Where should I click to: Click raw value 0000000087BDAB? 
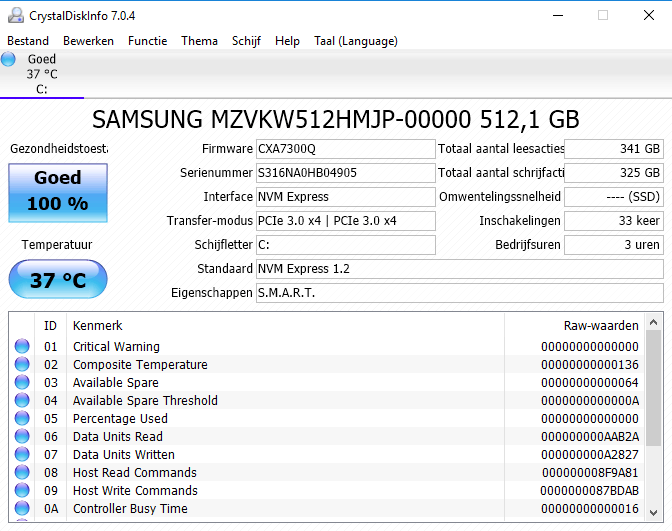[x=589, y=490]
